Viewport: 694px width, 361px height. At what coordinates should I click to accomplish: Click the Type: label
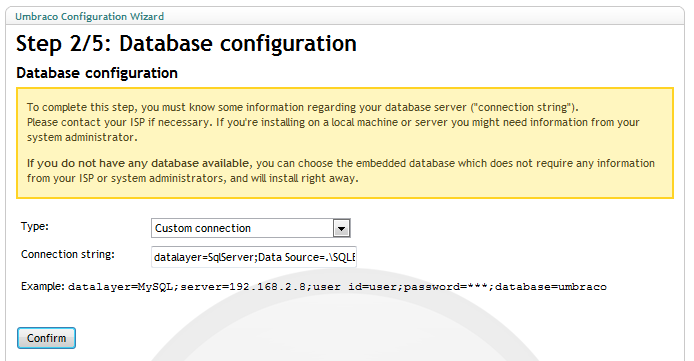pos(35,226)
